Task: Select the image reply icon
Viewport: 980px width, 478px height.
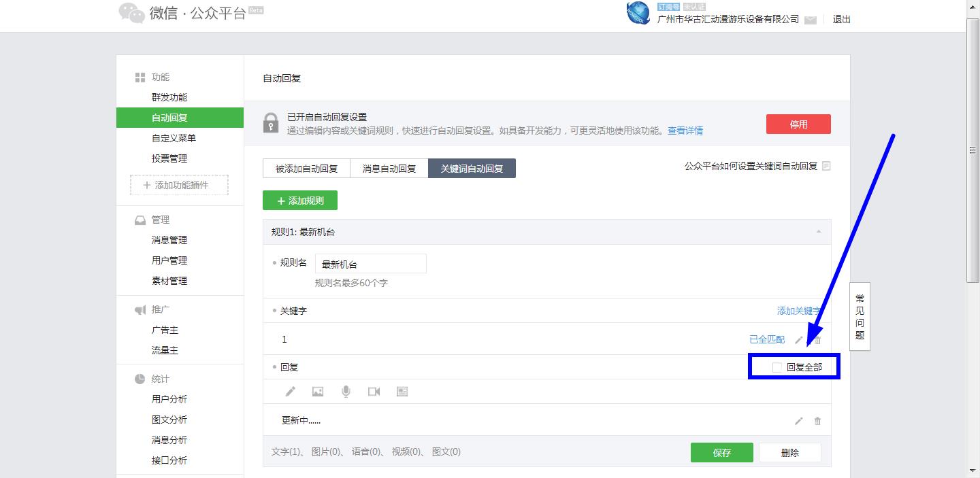Action: click(318, 391)
